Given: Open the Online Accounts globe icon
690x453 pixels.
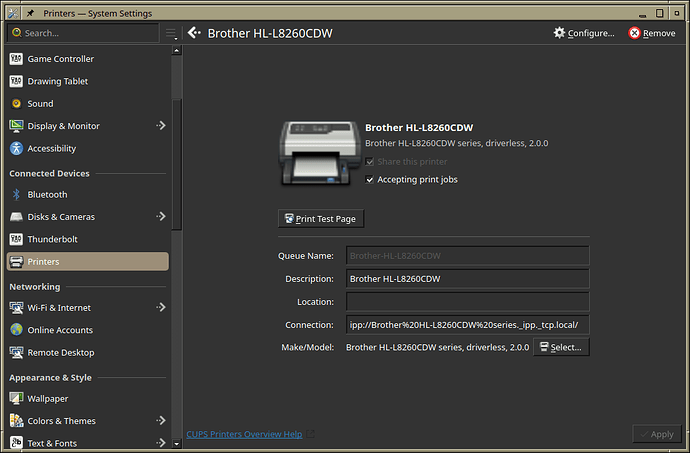Looking at the screenshot, I should (x=16, y=330).
